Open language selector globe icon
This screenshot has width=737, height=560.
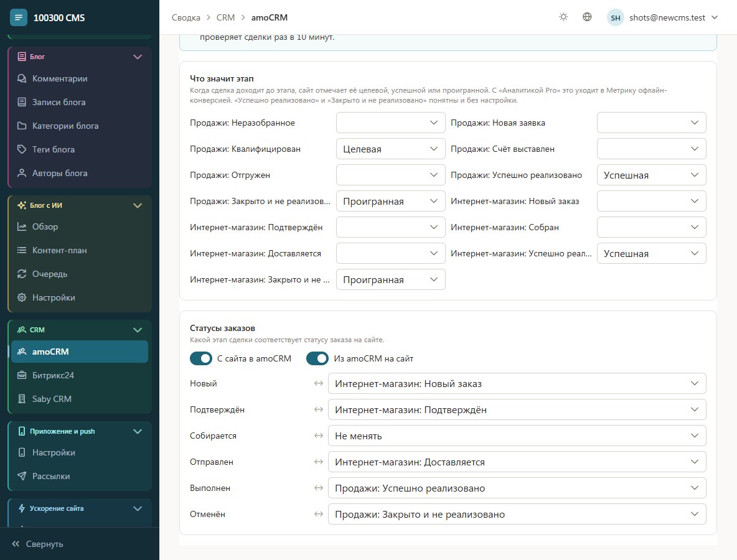(587, 17)
